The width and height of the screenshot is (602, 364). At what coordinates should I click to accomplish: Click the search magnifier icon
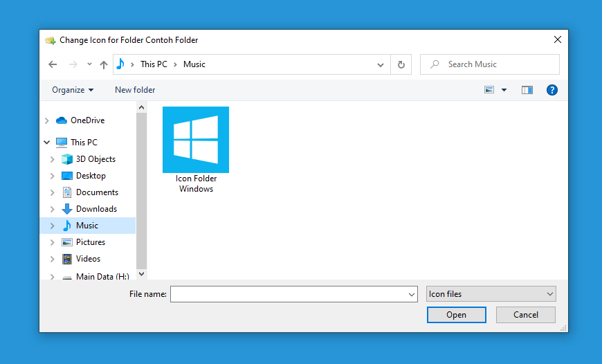(x=435, y=64)
